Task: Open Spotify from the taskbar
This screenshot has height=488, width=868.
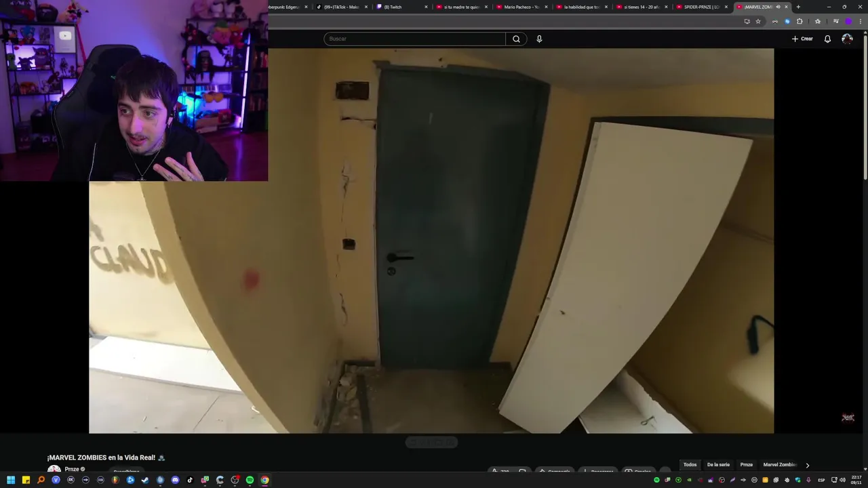Action: point(250,480)
